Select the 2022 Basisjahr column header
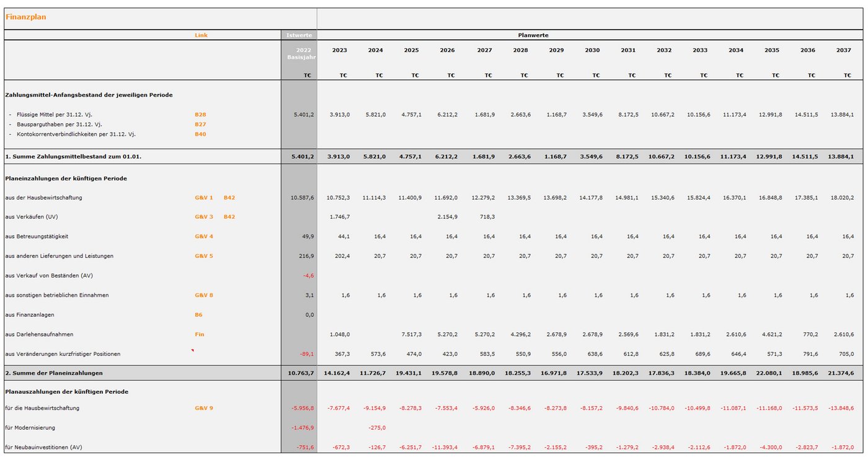 (x=299, y=53)
